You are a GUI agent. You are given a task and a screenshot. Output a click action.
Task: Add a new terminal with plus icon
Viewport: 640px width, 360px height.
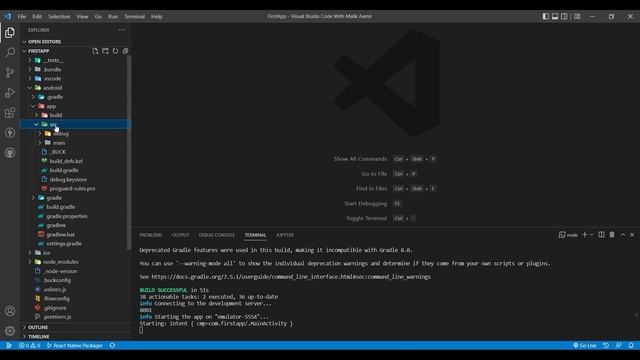(x=584, y=235)
